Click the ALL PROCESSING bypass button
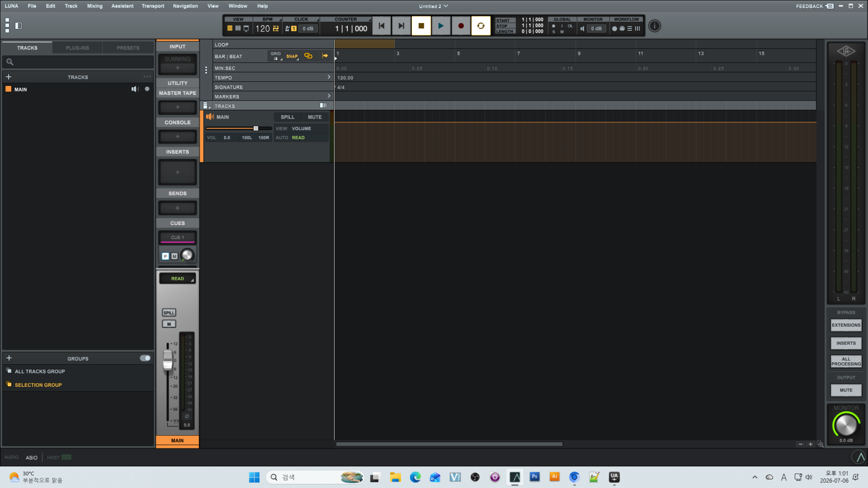Image resolution: width=868 pixels, height=488 pixels. pos(846,361)
